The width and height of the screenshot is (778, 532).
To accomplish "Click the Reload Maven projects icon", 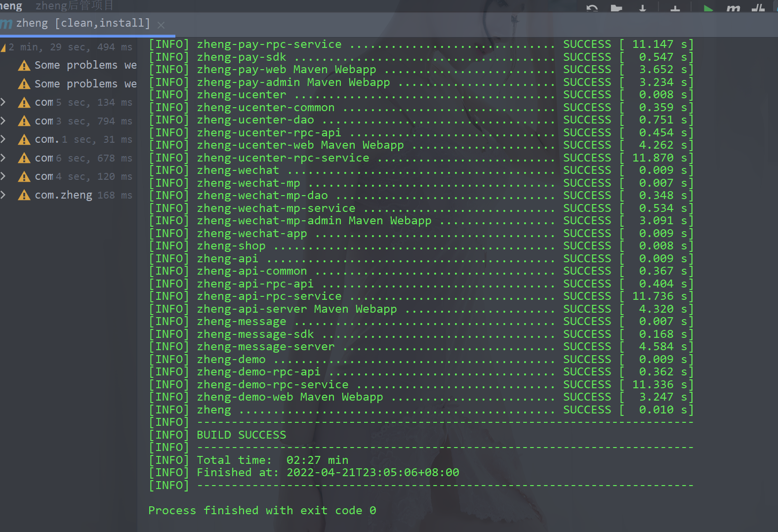I will coord(592,8).
